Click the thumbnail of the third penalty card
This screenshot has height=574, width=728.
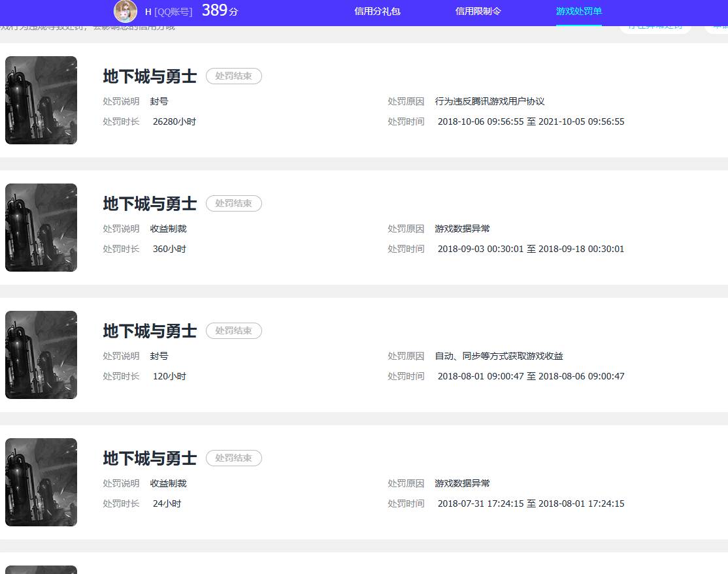(41, 355)
